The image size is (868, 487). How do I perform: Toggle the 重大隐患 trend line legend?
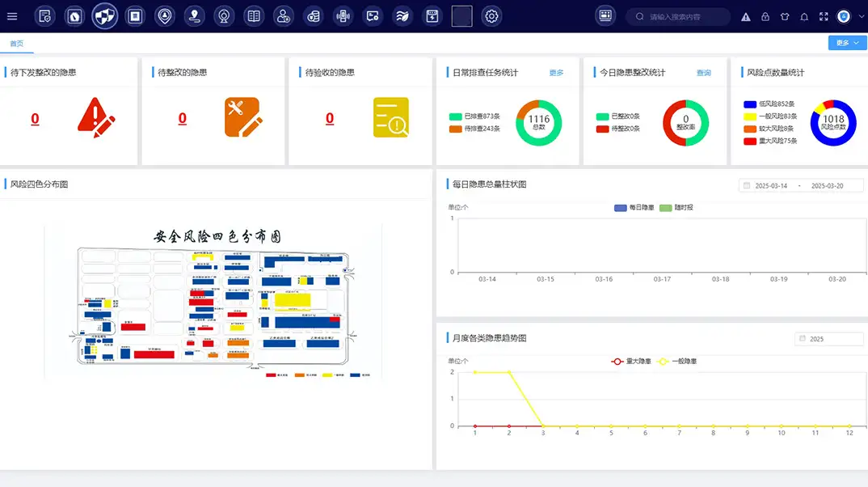[630, 362]
